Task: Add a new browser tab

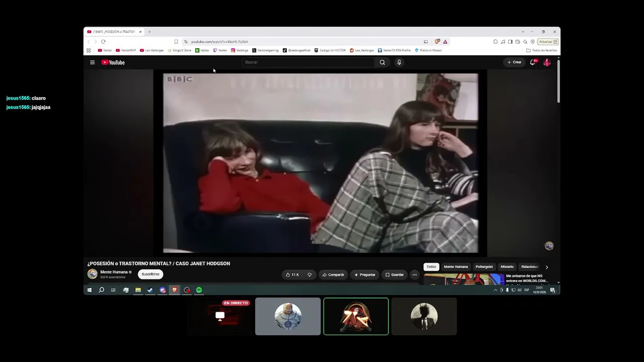Action: pyautogui.click(x=149, y=32)
